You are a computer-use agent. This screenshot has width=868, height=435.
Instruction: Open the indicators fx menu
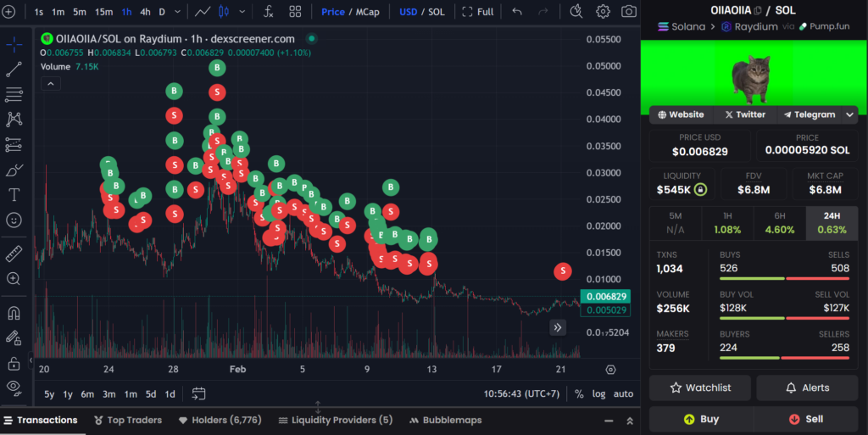(269, 12)
